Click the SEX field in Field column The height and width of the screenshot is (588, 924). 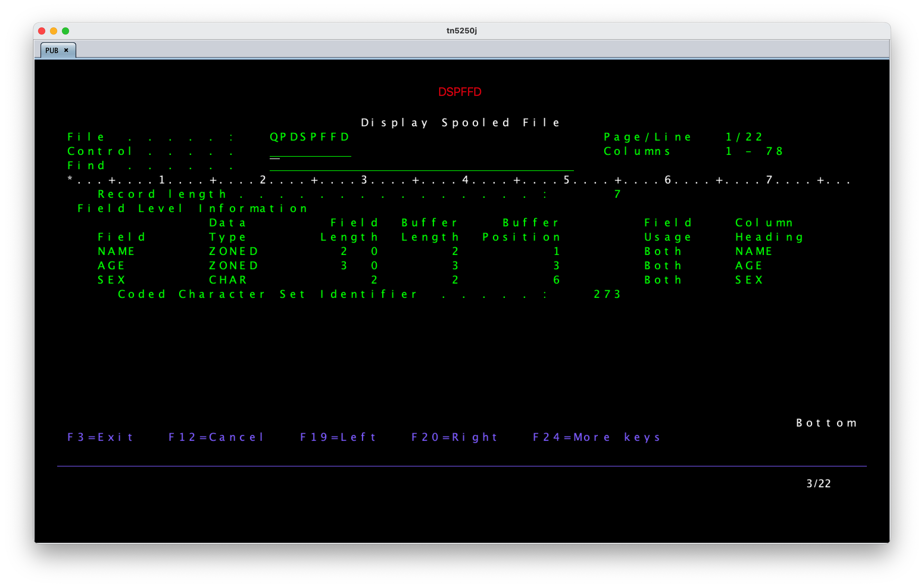pos(111,280)
